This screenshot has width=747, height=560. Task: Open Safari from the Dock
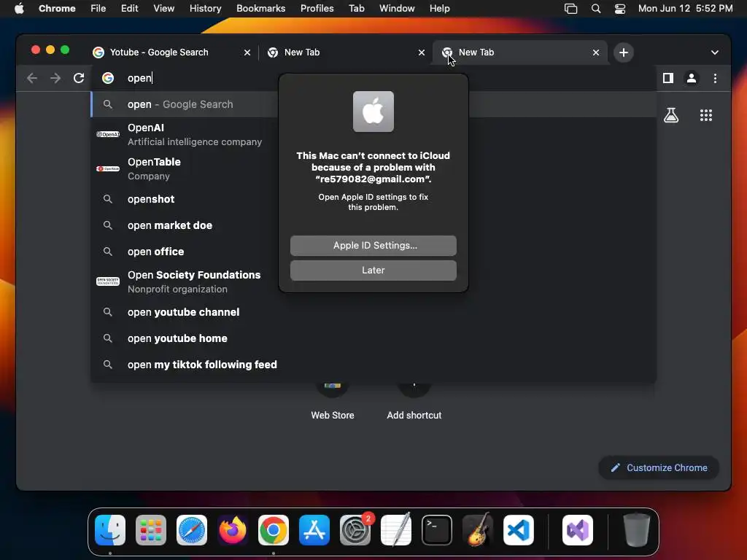pyautogui.click(x=192, y=530)
